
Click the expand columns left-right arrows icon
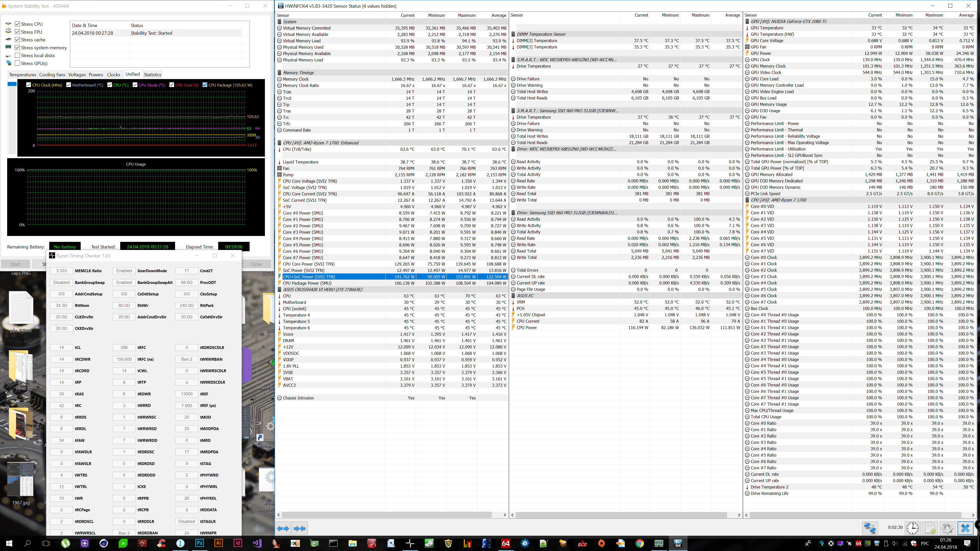tap(283, 528)
